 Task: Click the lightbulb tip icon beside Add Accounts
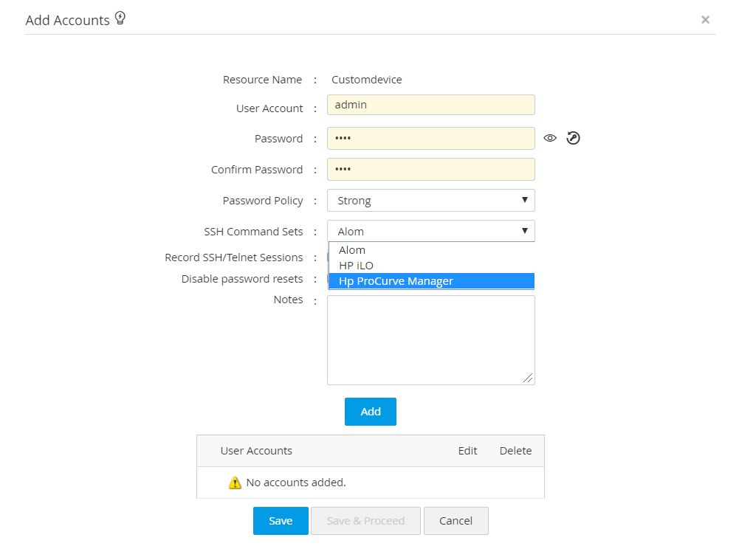point(120,18)
